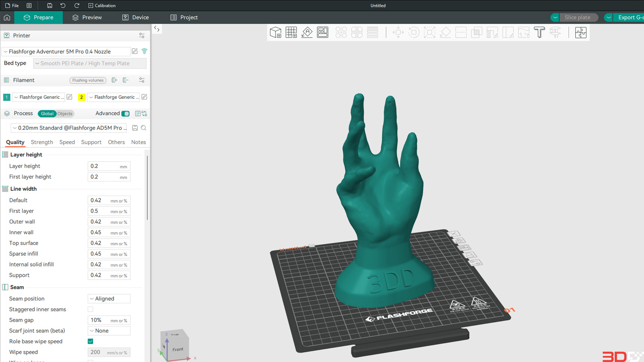Edit filament 1 preset icon
The width and height of the screenshot is (644, 362).
coord(69,97)
